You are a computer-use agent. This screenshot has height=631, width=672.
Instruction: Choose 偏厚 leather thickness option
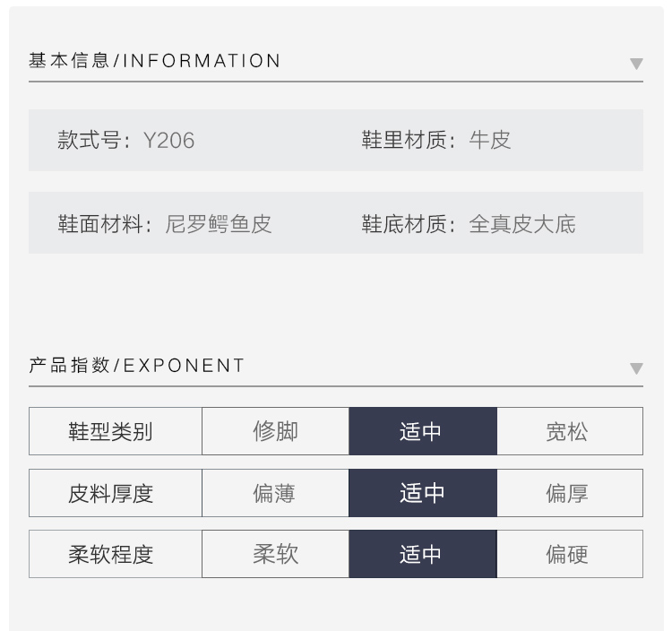click(x=570, y=493)
